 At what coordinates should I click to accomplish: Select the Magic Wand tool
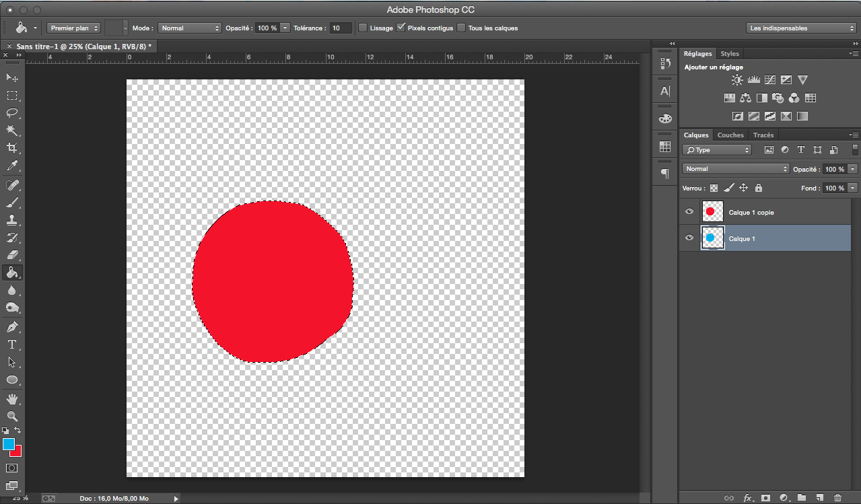point(12,131)
